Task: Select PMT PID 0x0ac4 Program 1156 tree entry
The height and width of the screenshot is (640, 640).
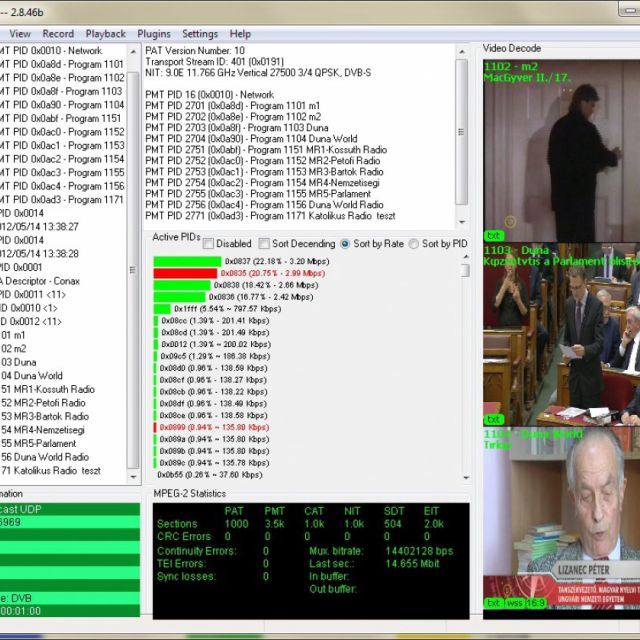Action: tap(62, 186)
